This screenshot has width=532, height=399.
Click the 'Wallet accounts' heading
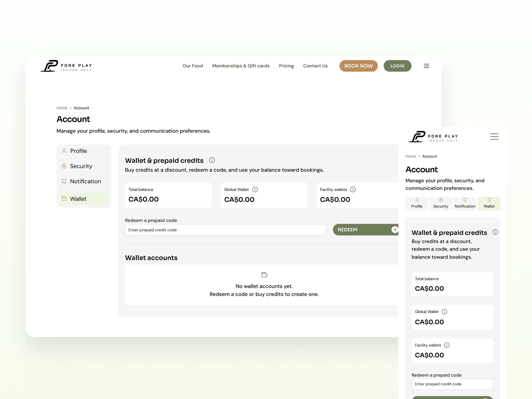(151, 258)
